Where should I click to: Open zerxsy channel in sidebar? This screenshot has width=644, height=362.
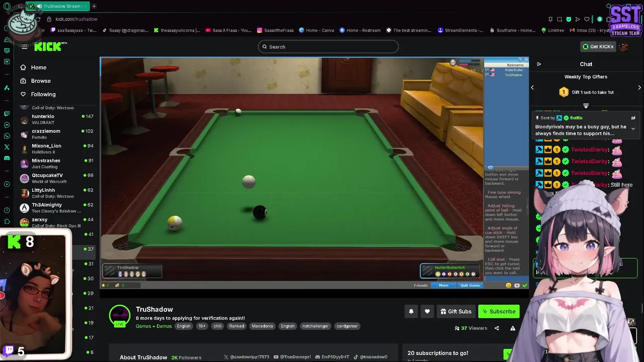click(x=57, y=222)
